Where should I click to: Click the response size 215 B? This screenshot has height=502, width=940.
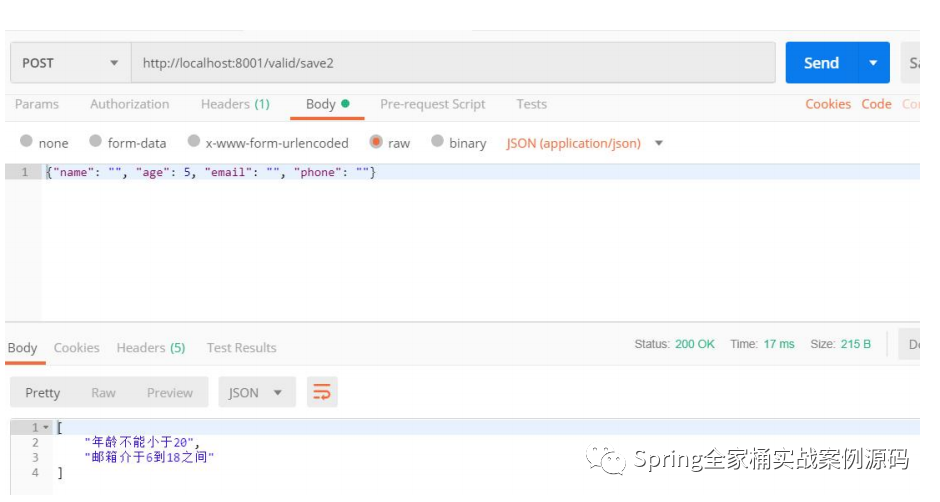pyautogui.click(x=855, y=344)
